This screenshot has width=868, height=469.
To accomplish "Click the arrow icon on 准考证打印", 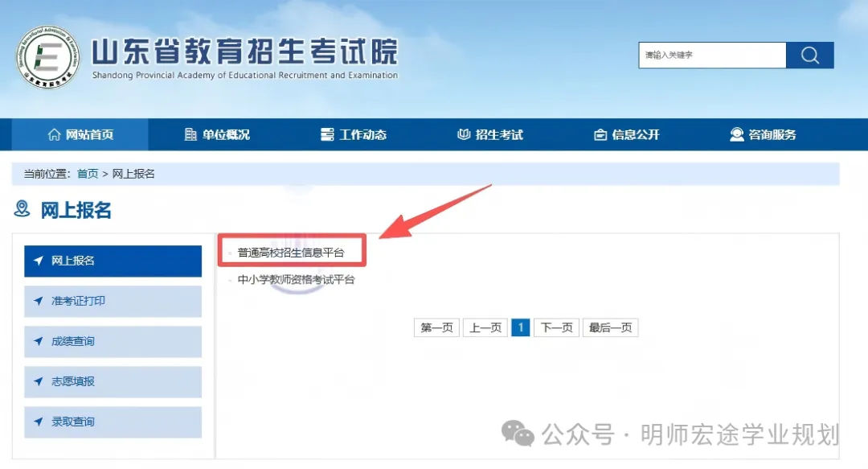I will 39,301.
